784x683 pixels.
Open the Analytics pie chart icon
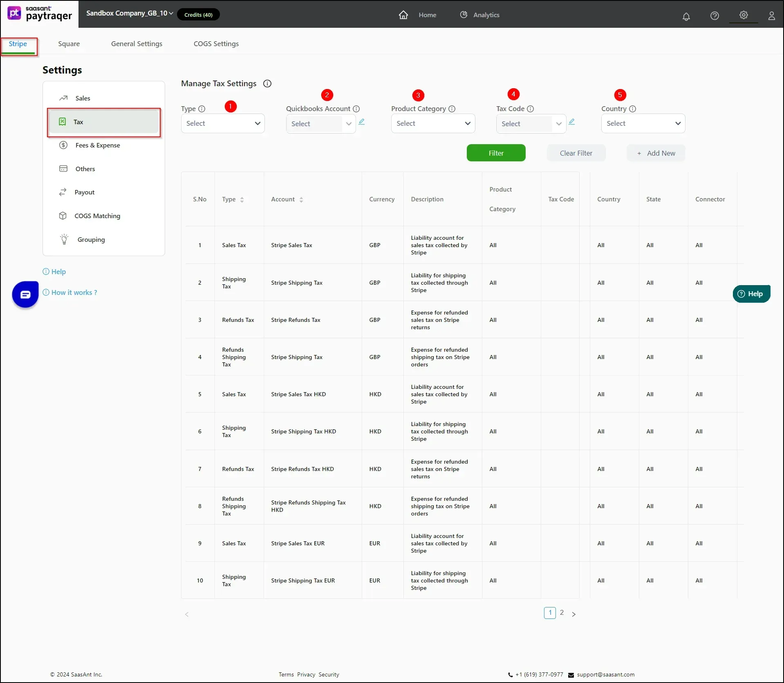464,15
